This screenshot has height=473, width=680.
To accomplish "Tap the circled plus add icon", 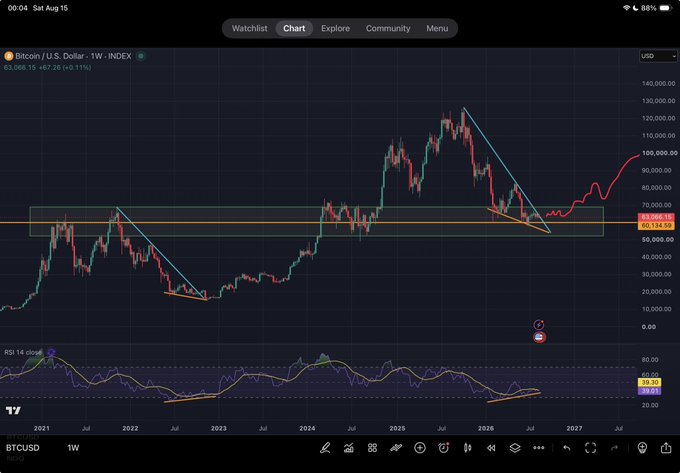I will click(x=420, y=448).
